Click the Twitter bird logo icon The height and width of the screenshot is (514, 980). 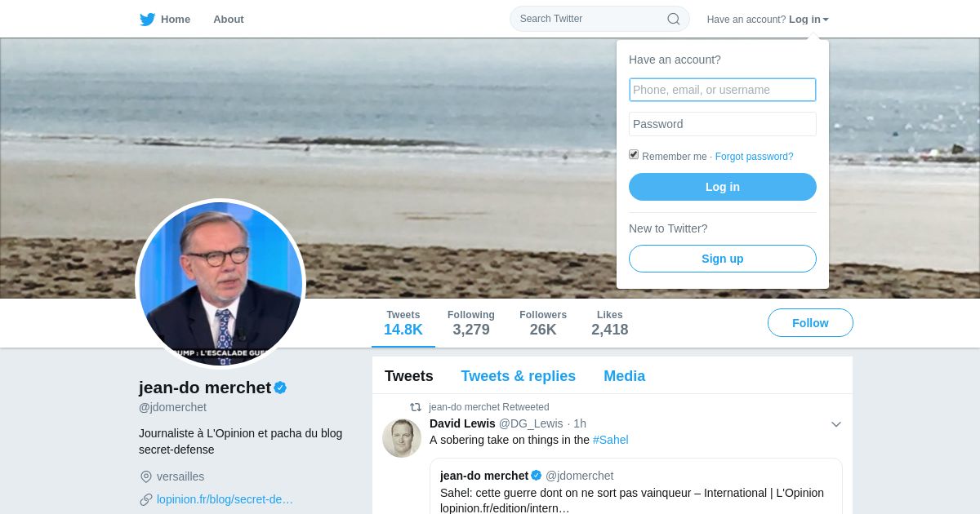[x=147, y=19]
